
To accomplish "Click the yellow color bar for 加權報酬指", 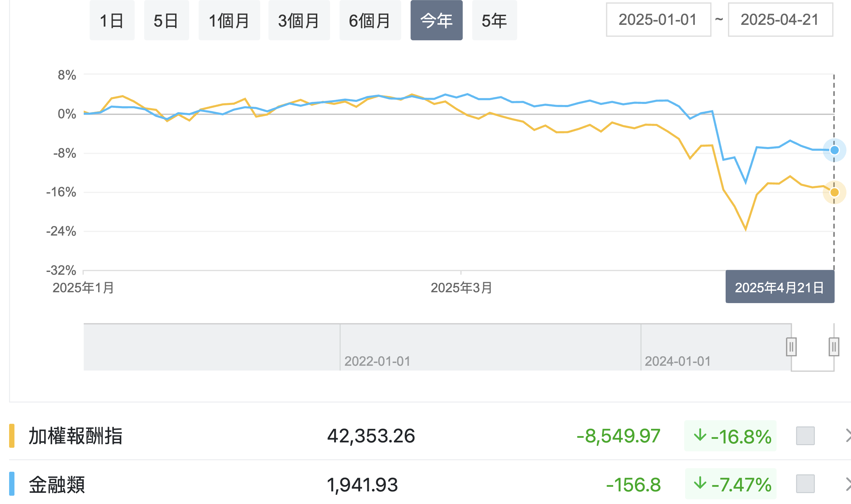I will pyautogui.click(x=12, y=436).
